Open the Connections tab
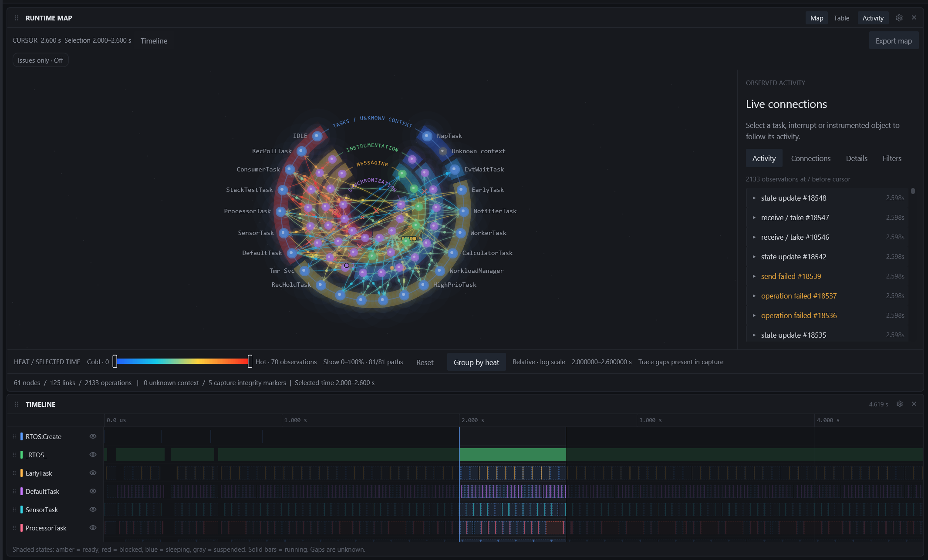The image size is (928, 560). (x=810, y=158)
